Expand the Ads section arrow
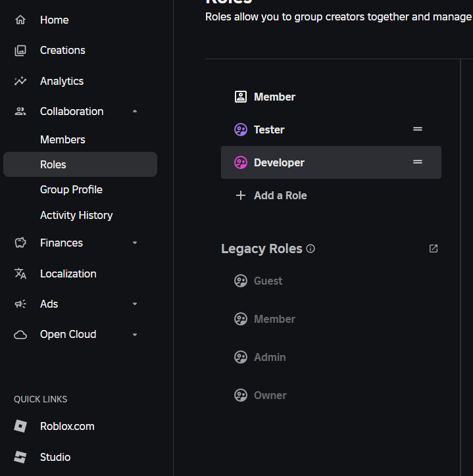This screenshot has height=476, width=473. tap(135, 304)
